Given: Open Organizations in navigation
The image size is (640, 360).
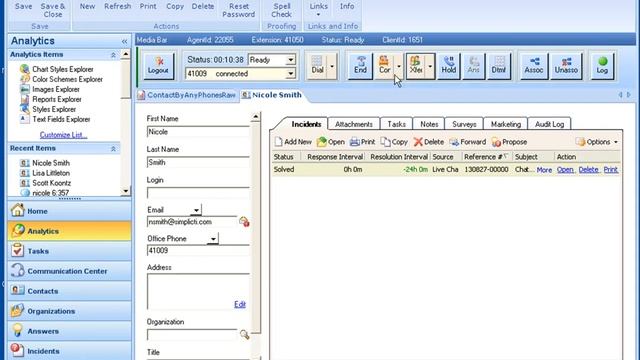Looking at the screenshot, I should pos(69,311).
